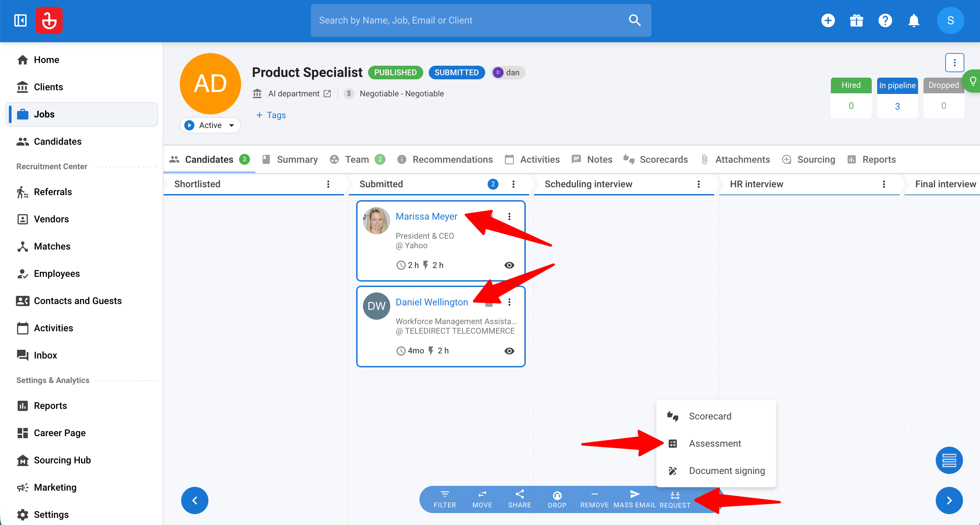980x525 pixels.
Task: Open Daniel Wellington card three-dot menu
Action: pos(509,302)
